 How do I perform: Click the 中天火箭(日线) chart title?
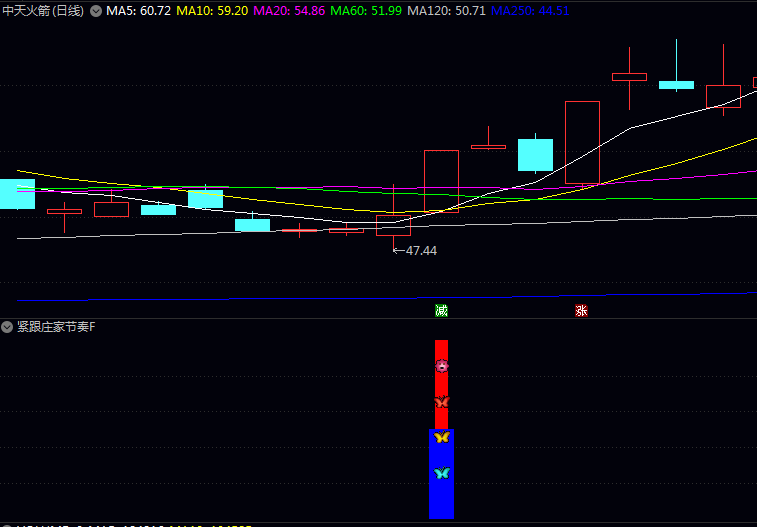click(x=43, y=11)
